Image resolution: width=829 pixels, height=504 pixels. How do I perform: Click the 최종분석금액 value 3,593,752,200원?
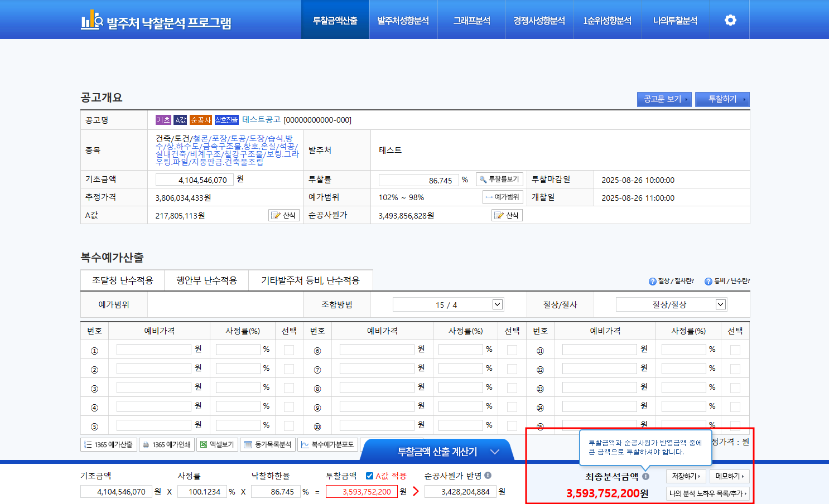(x=607, y=493)
